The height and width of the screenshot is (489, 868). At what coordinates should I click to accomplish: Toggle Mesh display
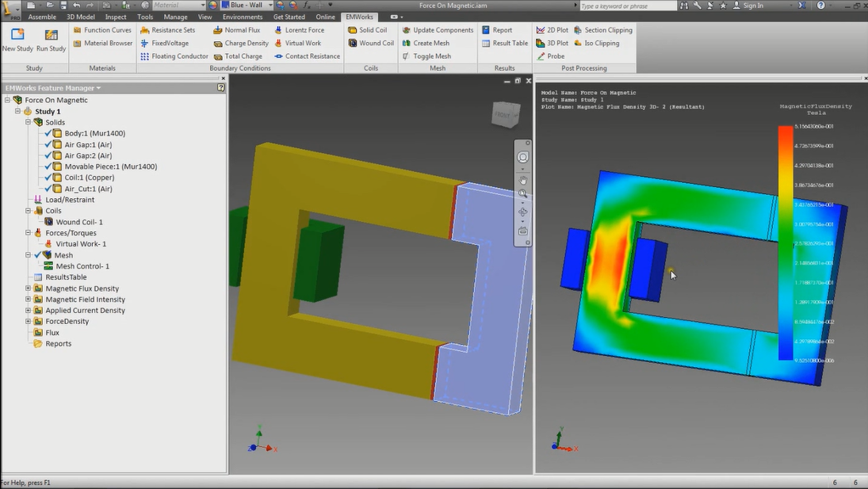[x=426, y=56]
